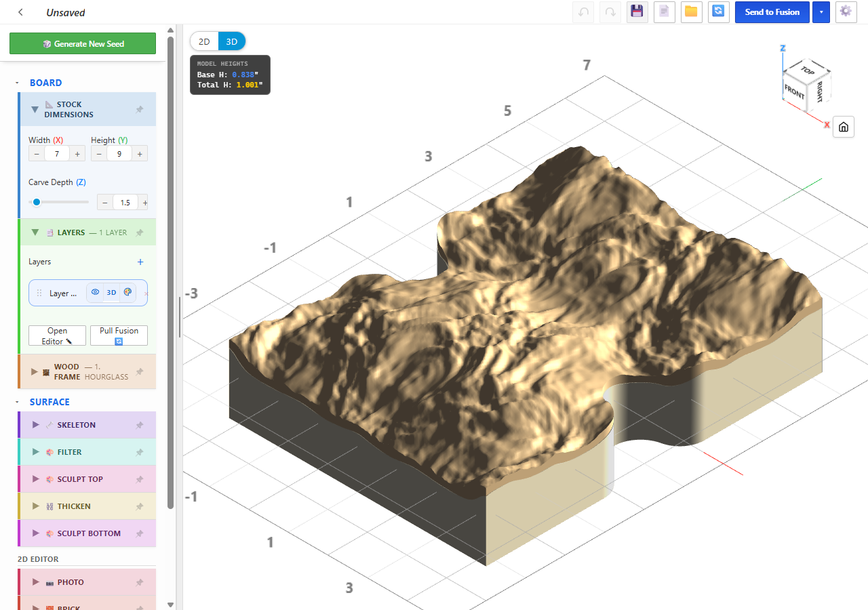Click the TOP face of the view cube
The width and height of the screenshot is (868, 610).
pos(807,70)
